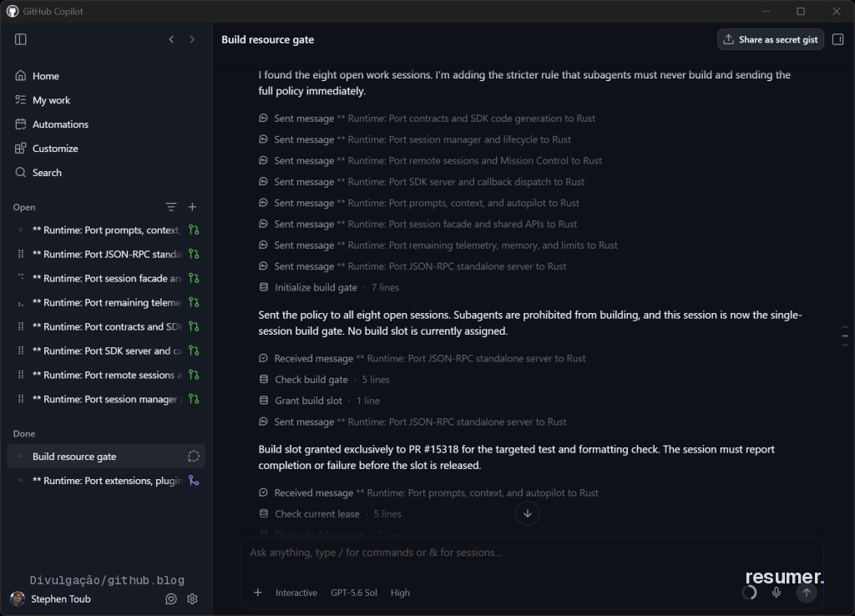Open sent message 'Port SDK server and callback dispatch'
855x616 pixels.
click(x=422, y=182)
